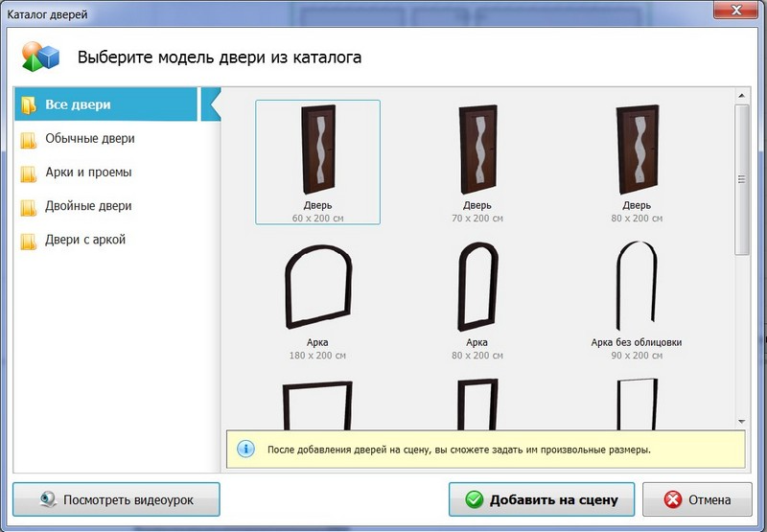The height and width of the screenshot is (532, 767).
Task: Select the thin unframed opening in bottom row
Action: point(637,404)
